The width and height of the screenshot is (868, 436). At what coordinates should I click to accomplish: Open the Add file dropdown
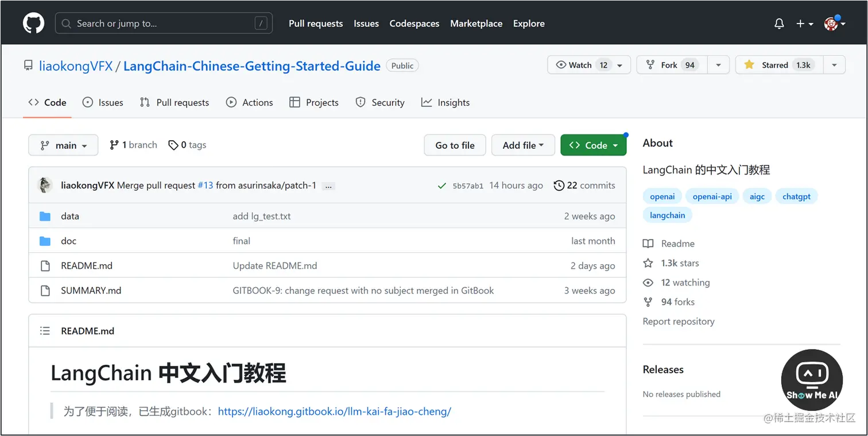pos(523,145)
